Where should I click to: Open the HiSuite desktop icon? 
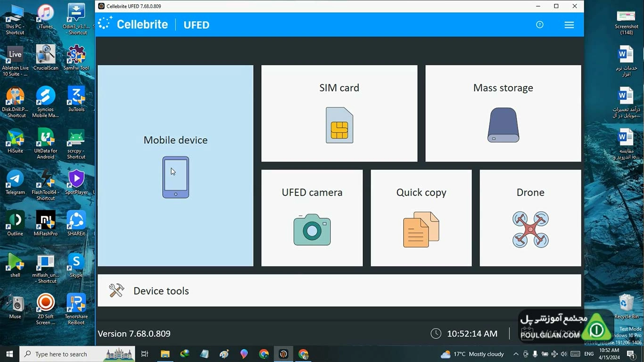click(15, 141)
